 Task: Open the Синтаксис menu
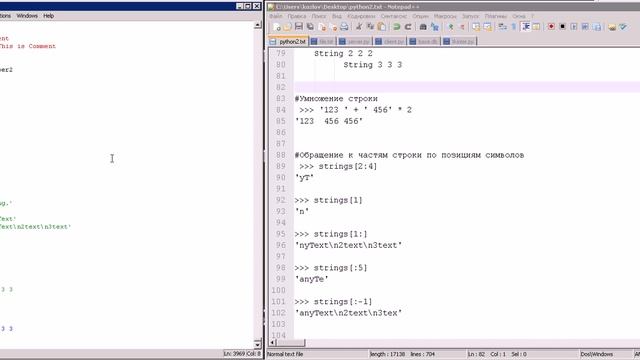click(x=394, y=16)
